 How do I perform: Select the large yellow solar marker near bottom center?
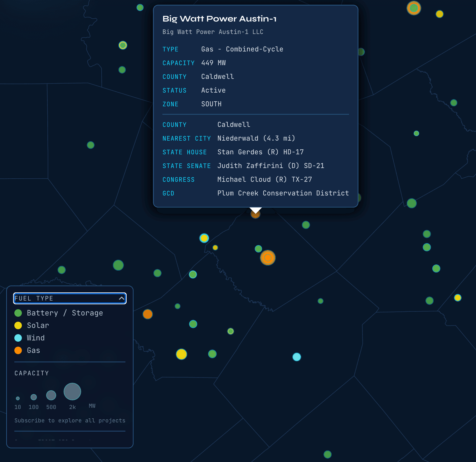point(182,354)
